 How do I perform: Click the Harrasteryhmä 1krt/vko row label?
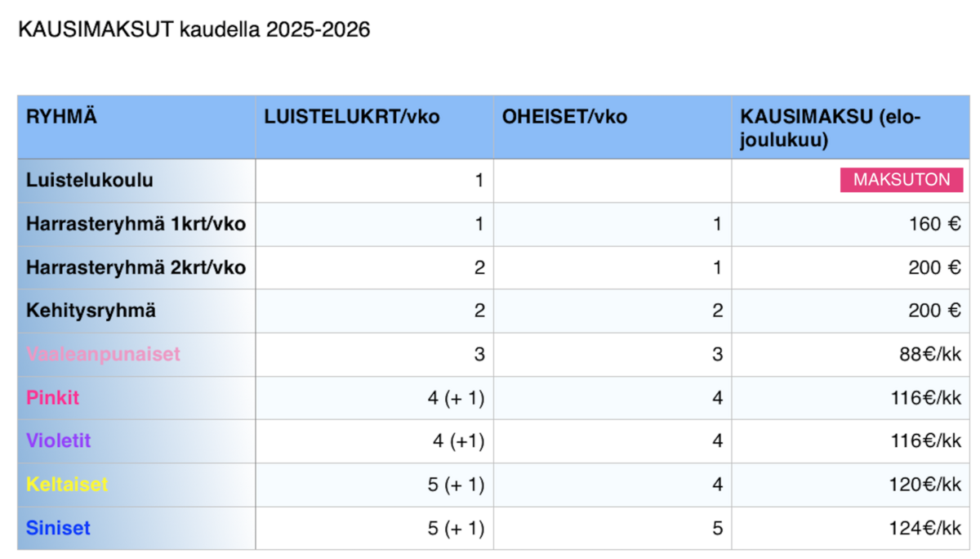point(136,223)
